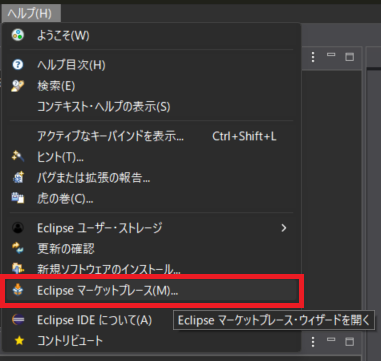This screenshot has width=381, height=361.
Task: Click the Eclipse user storage avatar icon
Action: point(18,228)
